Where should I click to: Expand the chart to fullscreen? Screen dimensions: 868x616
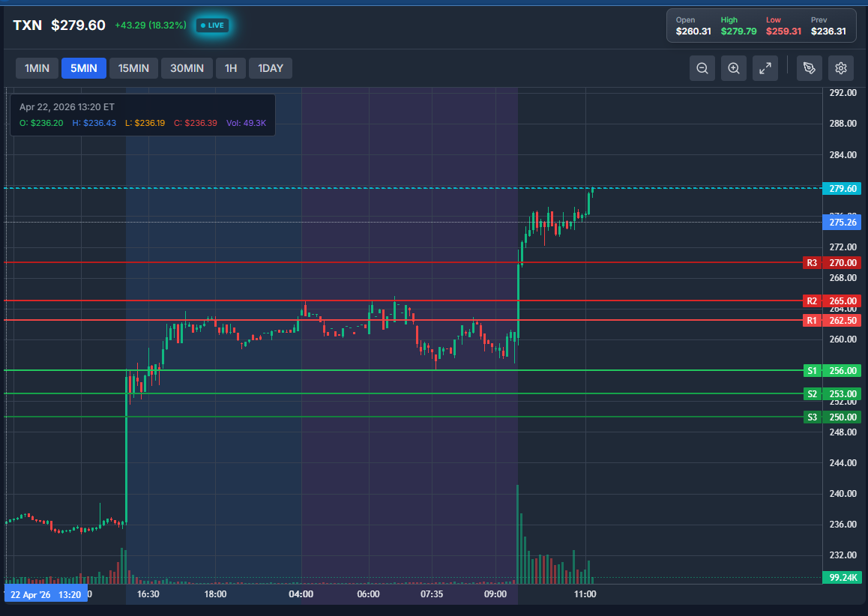(x=765, y=68)
